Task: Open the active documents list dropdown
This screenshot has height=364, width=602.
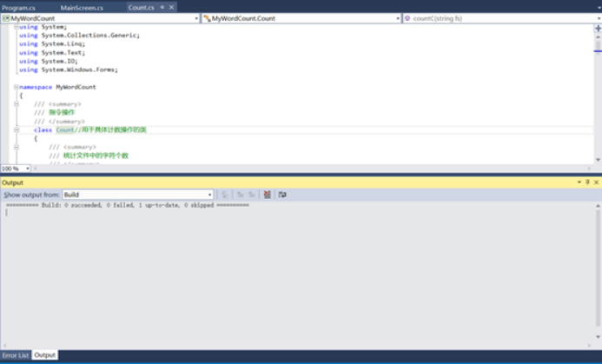Action: pos(599,7)
